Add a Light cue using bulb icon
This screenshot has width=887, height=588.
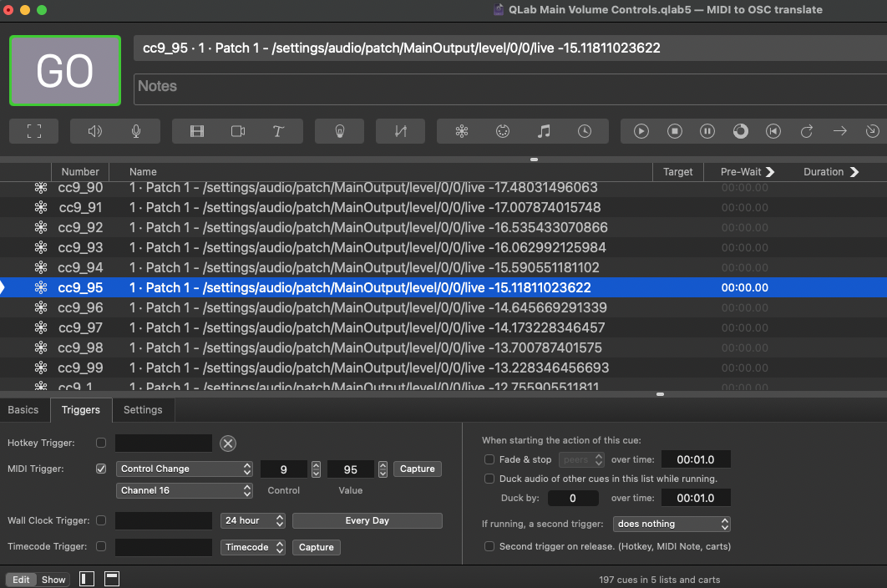click(x=340, y=131)
